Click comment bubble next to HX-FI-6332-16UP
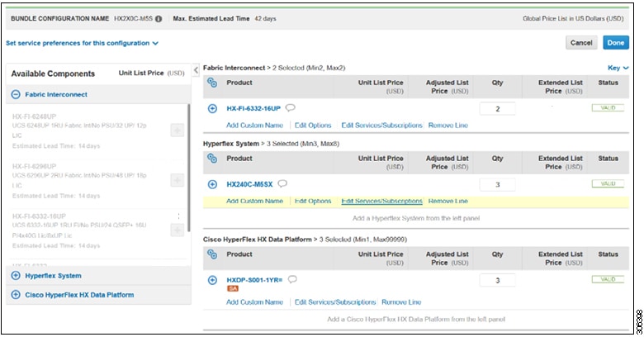This screenshot has height=337, width=644. tap(291, 108)
